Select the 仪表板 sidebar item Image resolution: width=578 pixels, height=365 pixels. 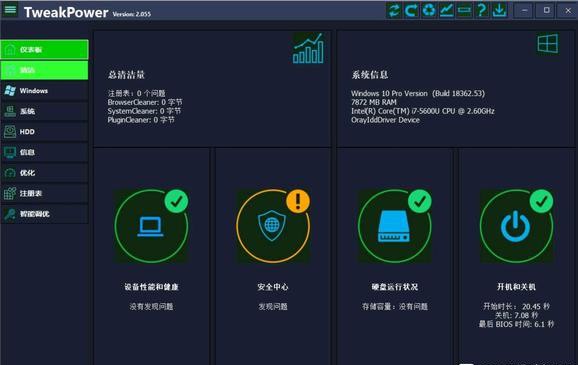(44, 49)
